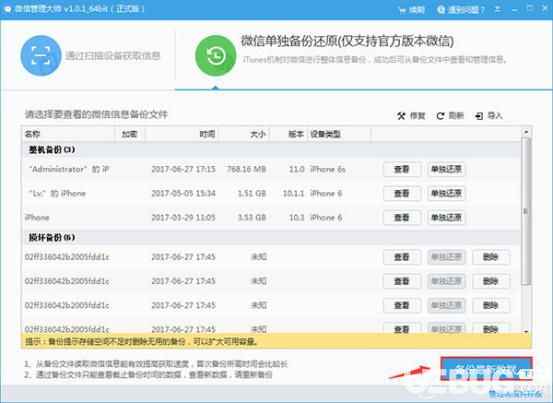Select the "Lv." 的 iPhone backup row
This screenshot has width=553, height=403.
(x=271, y=194)
